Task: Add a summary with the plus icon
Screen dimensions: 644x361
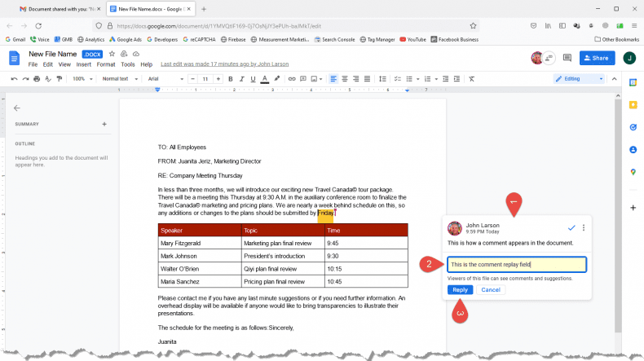Action: [x=104, y=124]
